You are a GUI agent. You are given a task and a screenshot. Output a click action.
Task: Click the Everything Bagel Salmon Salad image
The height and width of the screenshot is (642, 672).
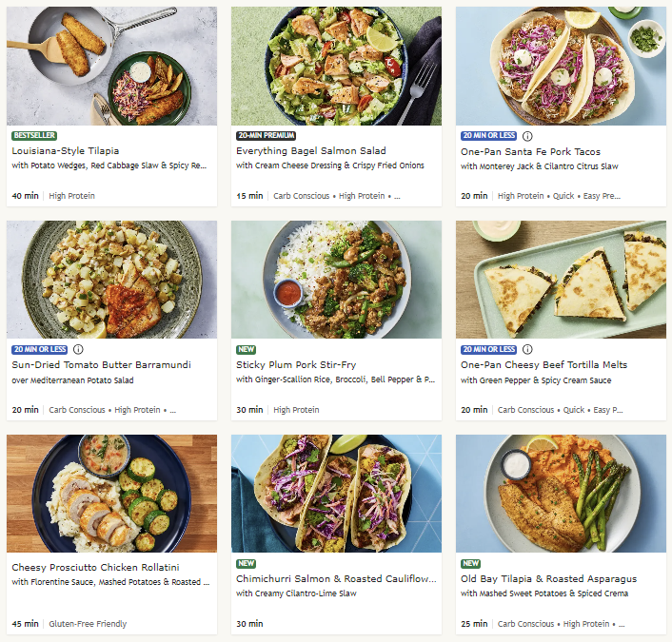click(336, 67)
